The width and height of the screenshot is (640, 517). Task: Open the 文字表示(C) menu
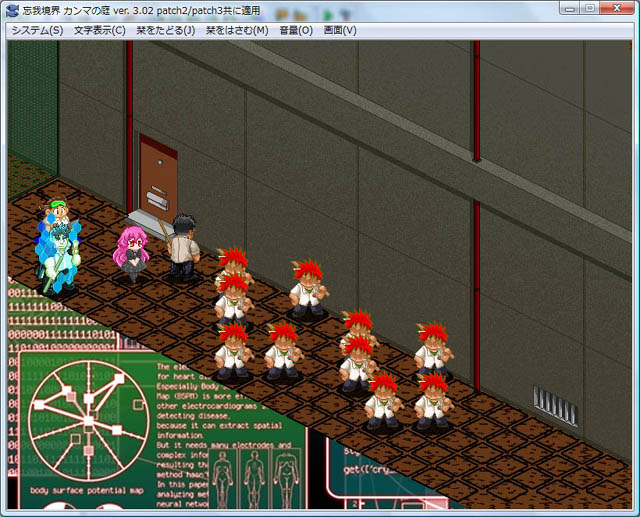click(100, 31)
